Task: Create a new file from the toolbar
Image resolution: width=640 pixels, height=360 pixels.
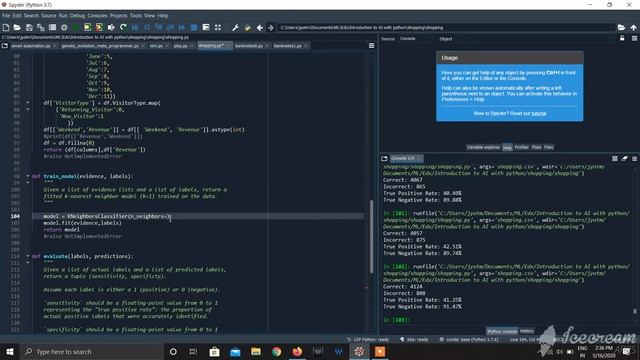Action: coord(6,27)
